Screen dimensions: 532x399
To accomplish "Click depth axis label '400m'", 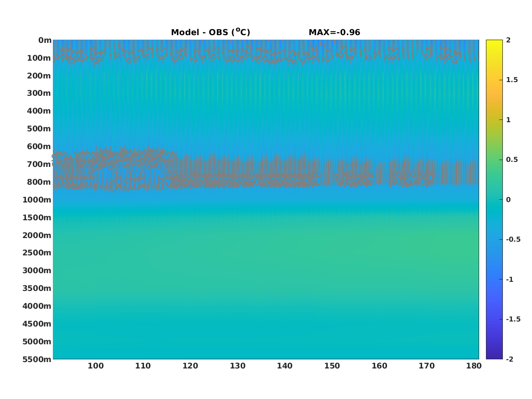I will (39, 111).
